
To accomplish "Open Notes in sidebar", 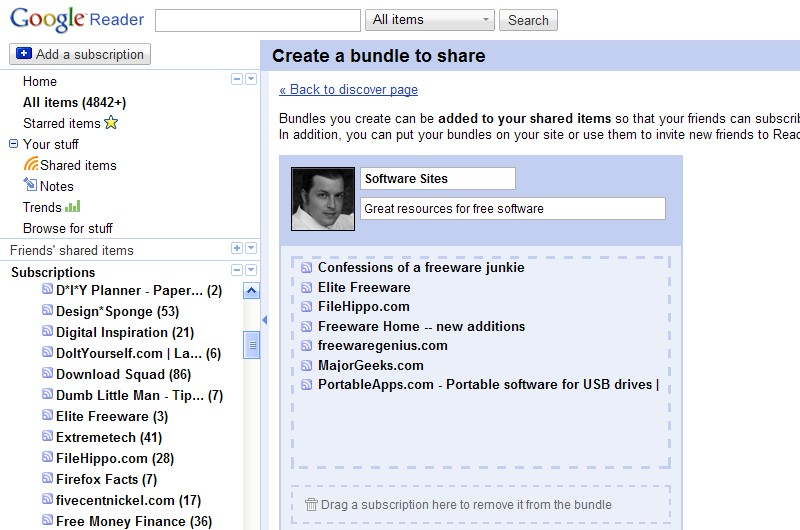I will (57, 186).
